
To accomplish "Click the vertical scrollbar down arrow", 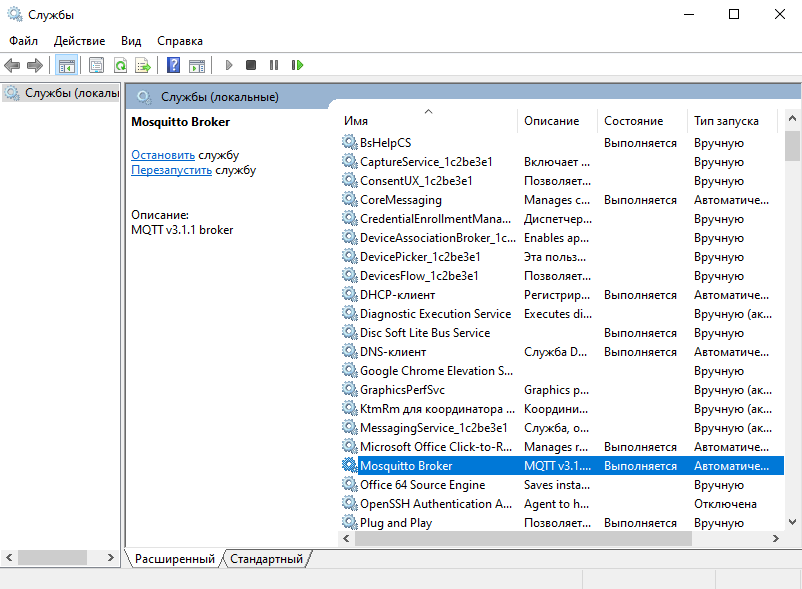I will pos(792,522).
